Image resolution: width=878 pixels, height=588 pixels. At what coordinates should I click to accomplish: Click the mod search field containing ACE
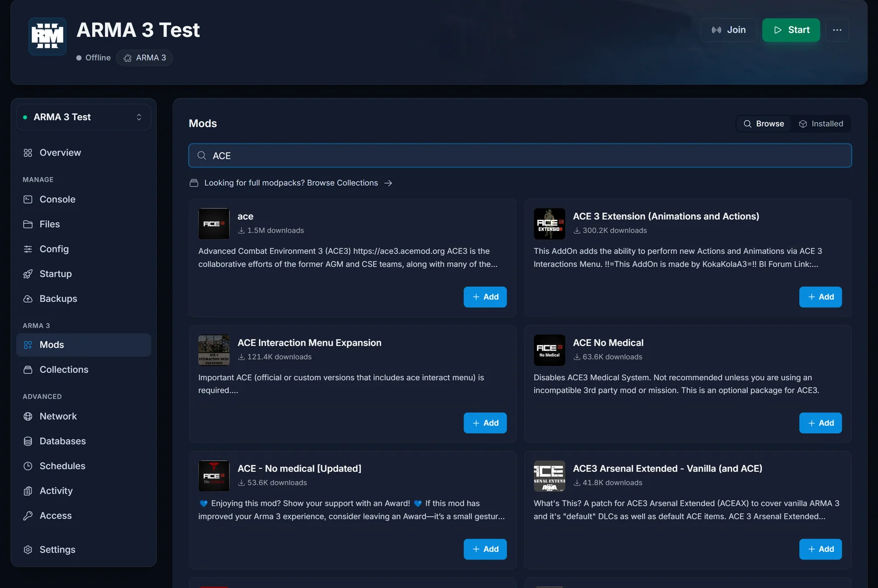pos(520,156)
